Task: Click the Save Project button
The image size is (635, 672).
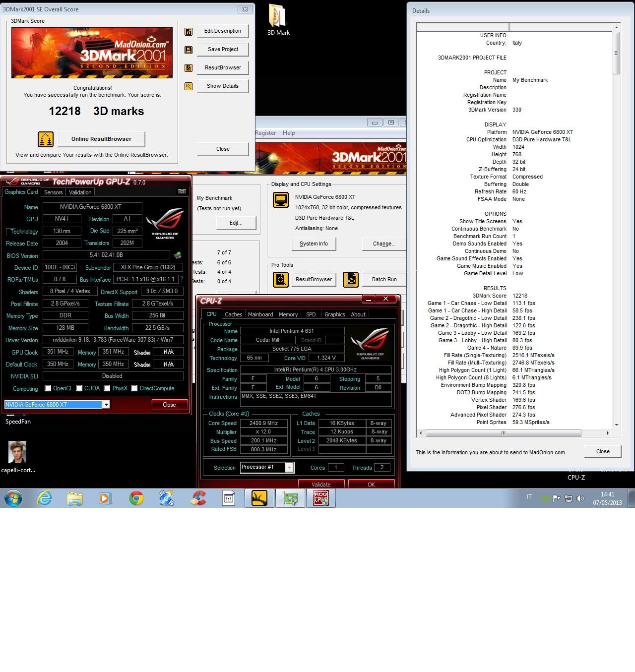Action: point(223,49)
